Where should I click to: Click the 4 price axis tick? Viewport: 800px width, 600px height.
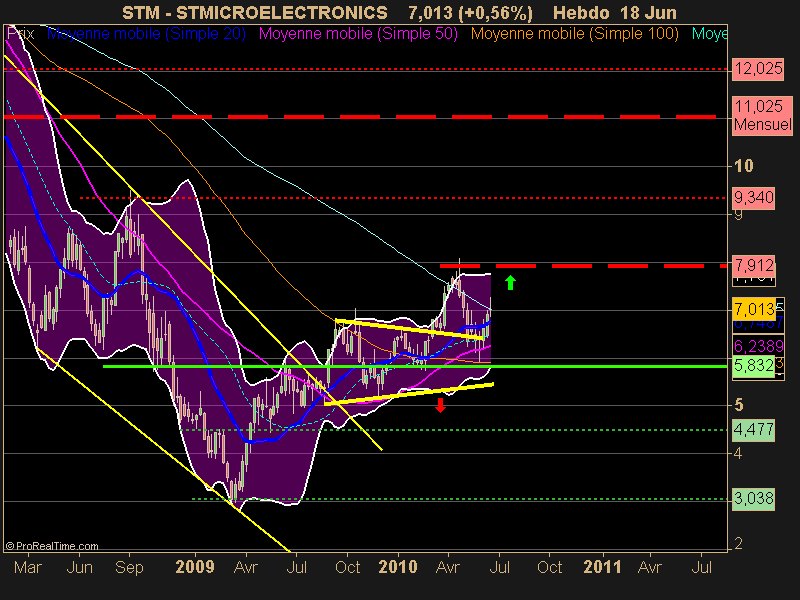(738, 453)
